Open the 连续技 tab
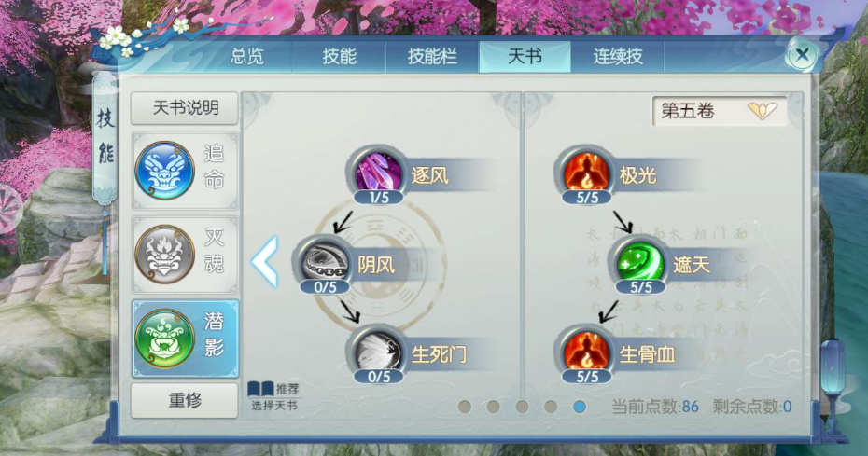The height and width of the screenshot is (456, 868). [618, 56]
